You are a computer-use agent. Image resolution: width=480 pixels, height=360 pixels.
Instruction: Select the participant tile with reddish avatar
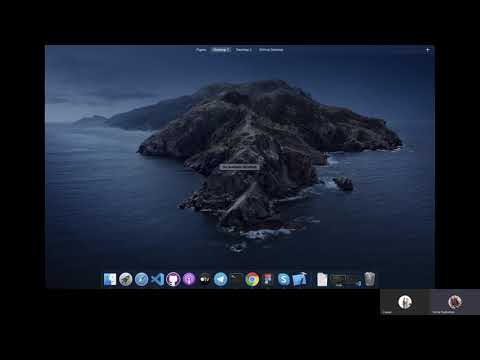pyautogui.click(x=455, y=302)
